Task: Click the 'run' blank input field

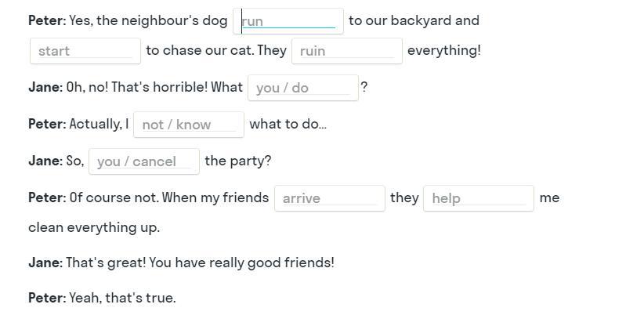Action: (288, 21)
